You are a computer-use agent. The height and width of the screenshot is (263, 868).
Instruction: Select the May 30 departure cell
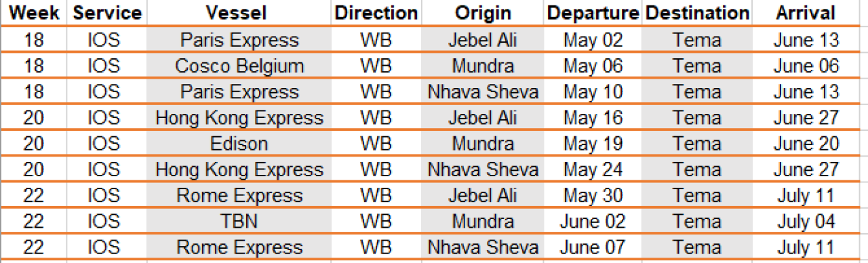point(593,196)
